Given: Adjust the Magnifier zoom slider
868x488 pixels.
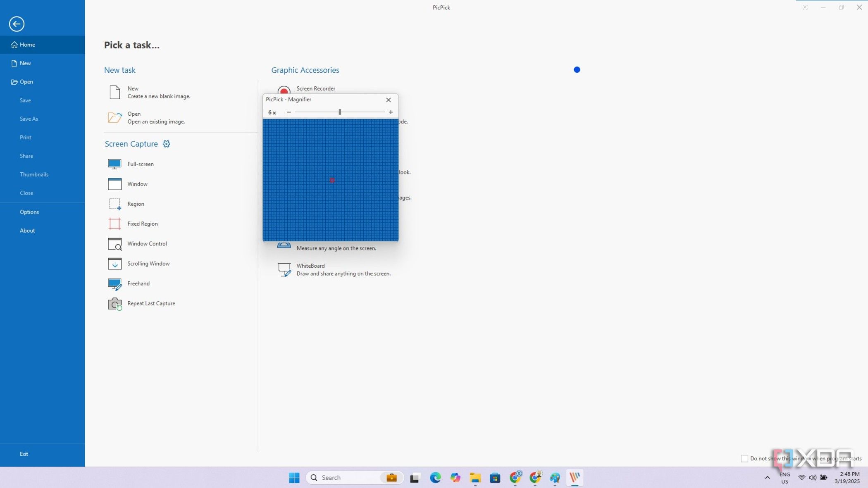Looking at the screenshot, I should pos(340,112).
